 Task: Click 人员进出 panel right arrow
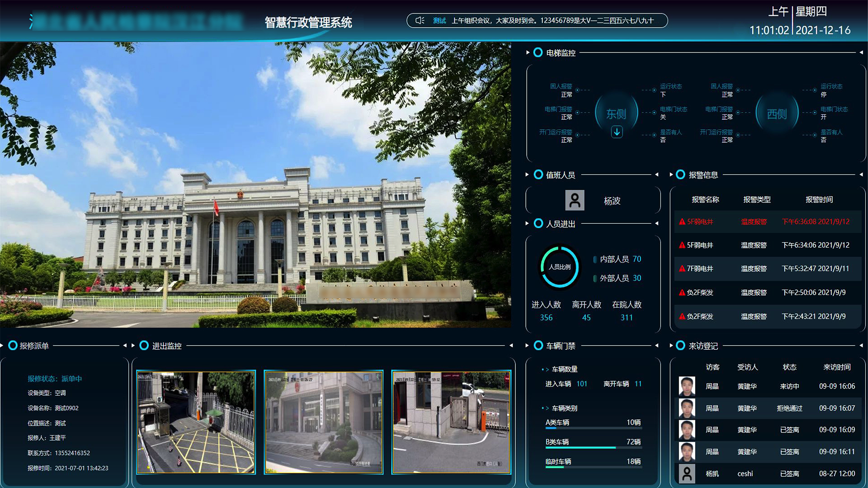point(656,223)
